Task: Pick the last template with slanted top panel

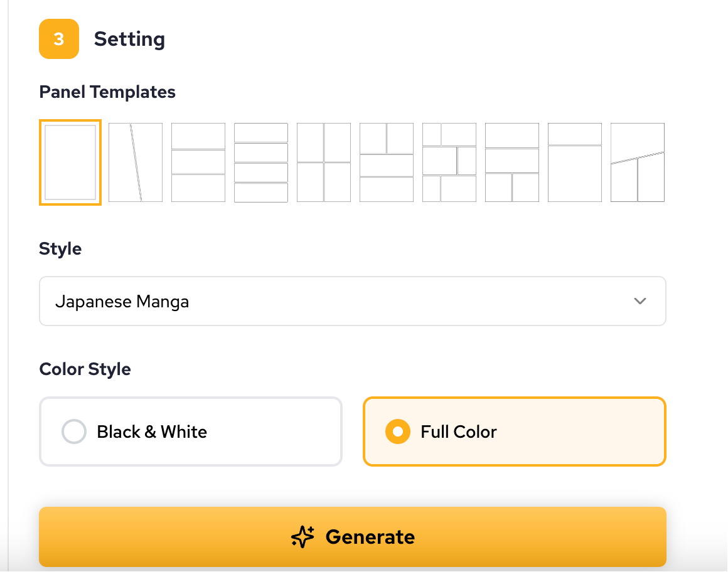Action: click(637, 162)
